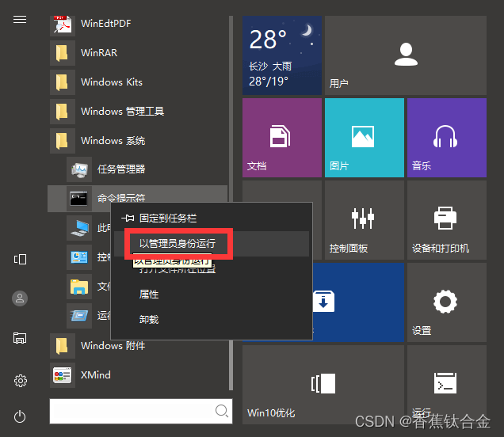This screenshot has width=504, height=437.
Task: Click the magnifier search icon
Action: tap(222, 411)
